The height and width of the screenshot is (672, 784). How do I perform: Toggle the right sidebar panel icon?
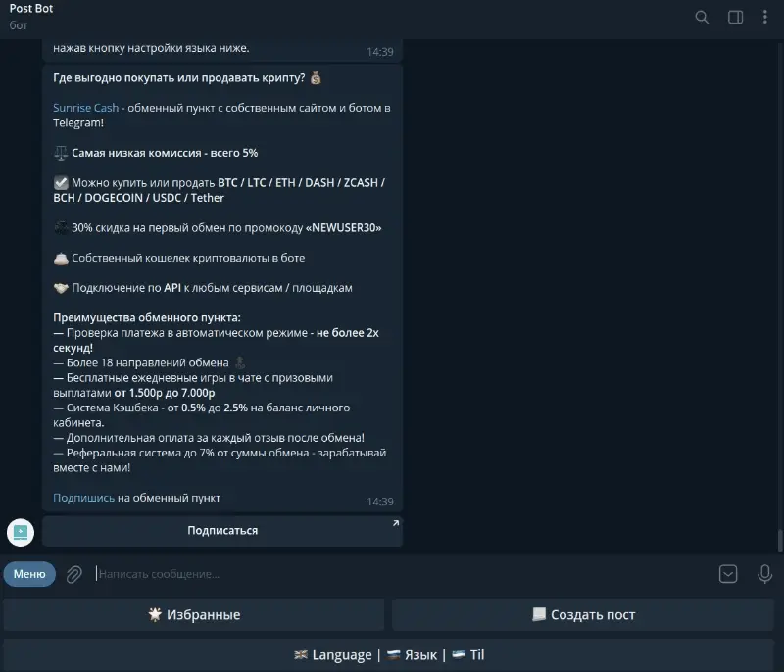[x=735, y=18]
